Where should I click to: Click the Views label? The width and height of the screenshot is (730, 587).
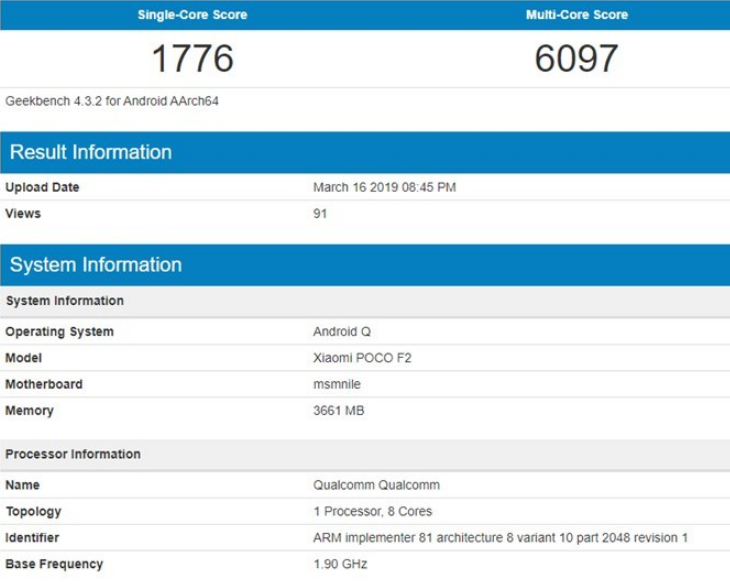point(23,214)
